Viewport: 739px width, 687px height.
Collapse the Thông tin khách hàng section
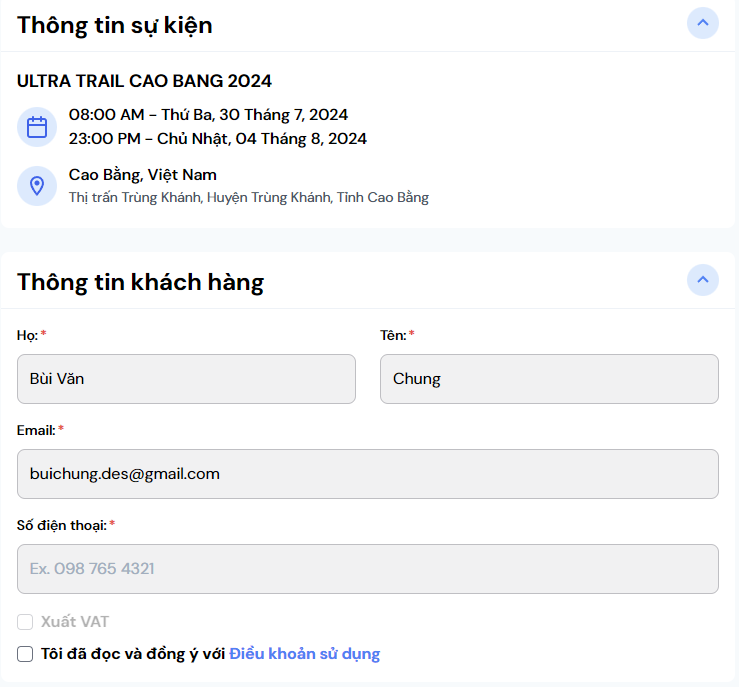[702, 280]
